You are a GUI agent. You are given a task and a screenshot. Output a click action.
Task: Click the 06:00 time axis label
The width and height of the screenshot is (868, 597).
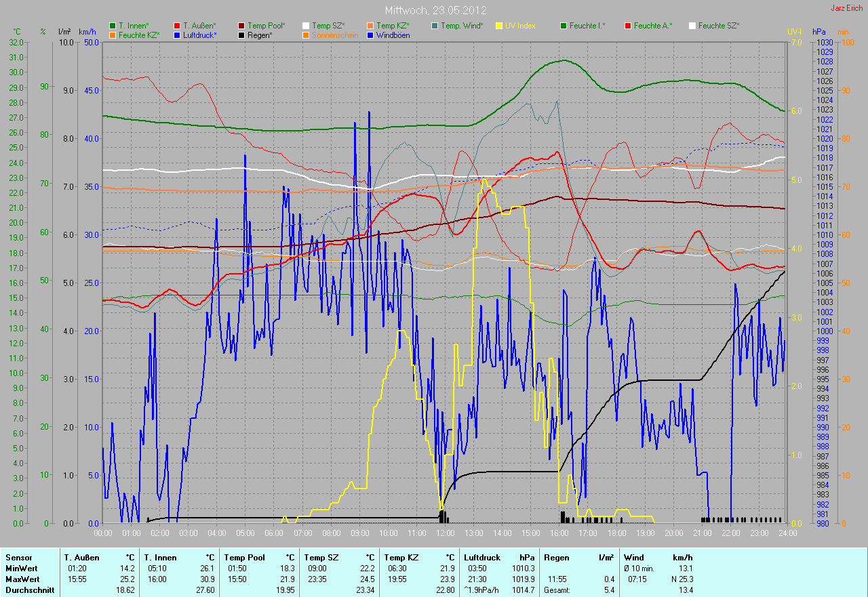click(x=273, y=533)
